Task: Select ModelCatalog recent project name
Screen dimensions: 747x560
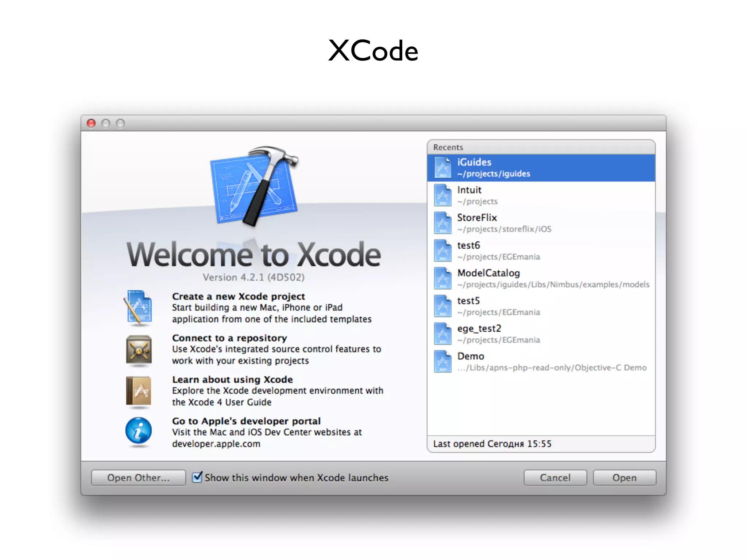Action: coord(488,273)
